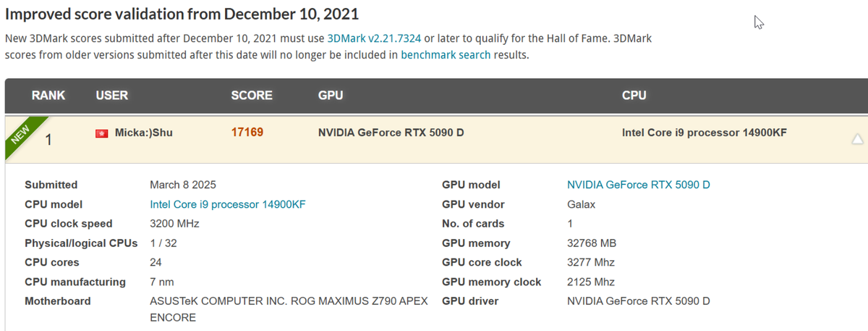Screen dimensions: 868x331
Task: Click the GPU vendor value Galax
Action: click(582, 204)
